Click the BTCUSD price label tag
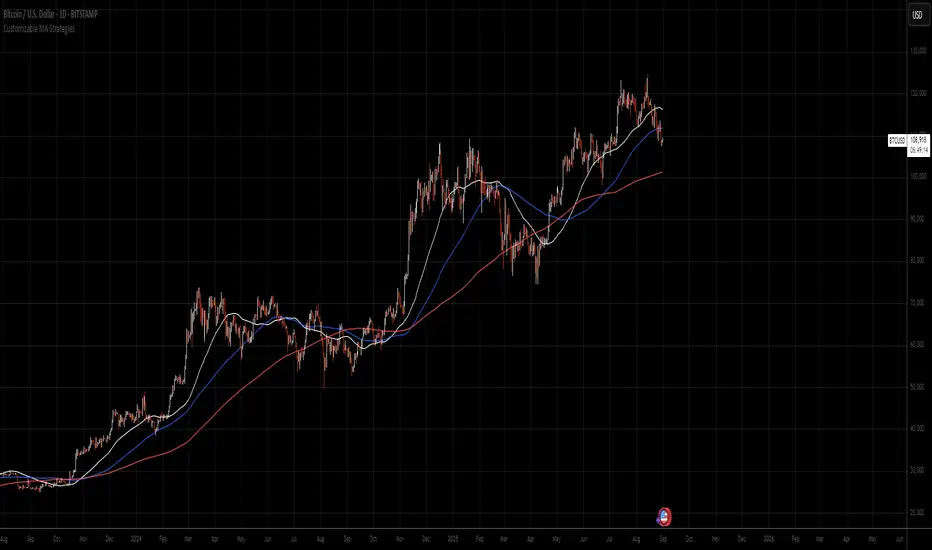Image resolution: width=932 pixels, height=550 pixels. 897,141
